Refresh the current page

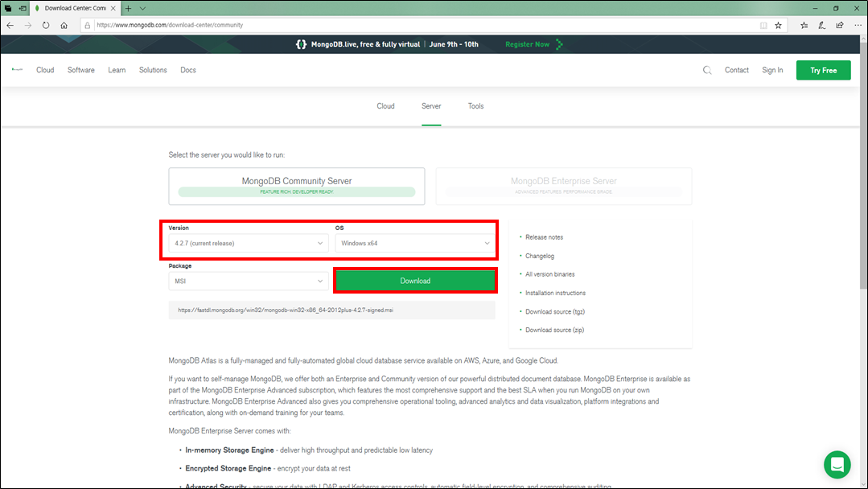46,25
